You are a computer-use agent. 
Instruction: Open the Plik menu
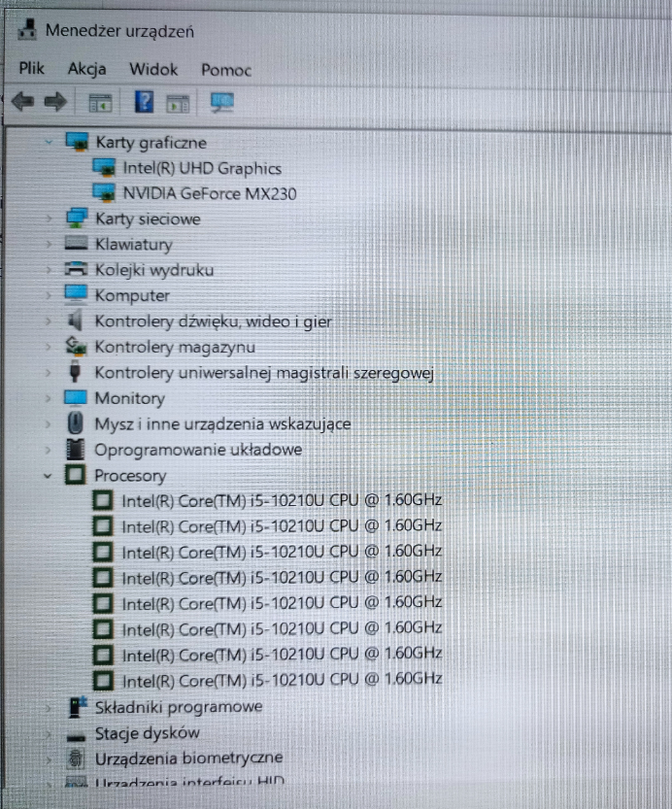(x=31, y=68)
